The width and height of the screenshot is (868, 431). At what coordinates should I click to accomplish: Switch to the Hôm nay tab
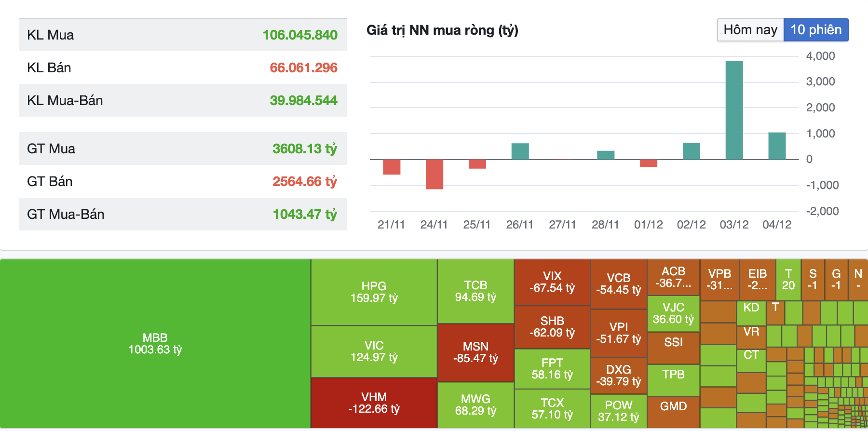pyautogui.click(x=750, y=30)
